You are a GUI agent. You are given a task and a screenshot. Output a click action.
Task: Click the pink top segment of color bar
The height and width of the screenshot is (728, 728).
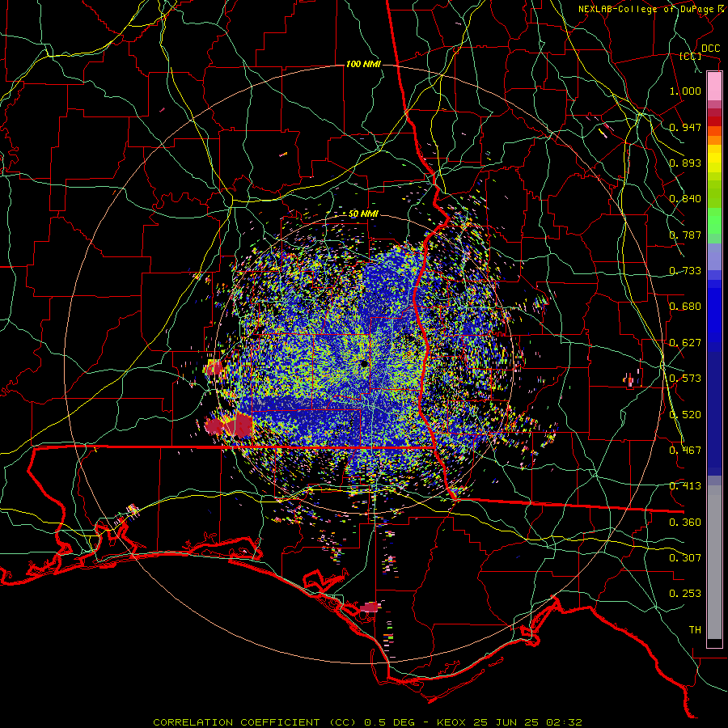tap(714, 86)
